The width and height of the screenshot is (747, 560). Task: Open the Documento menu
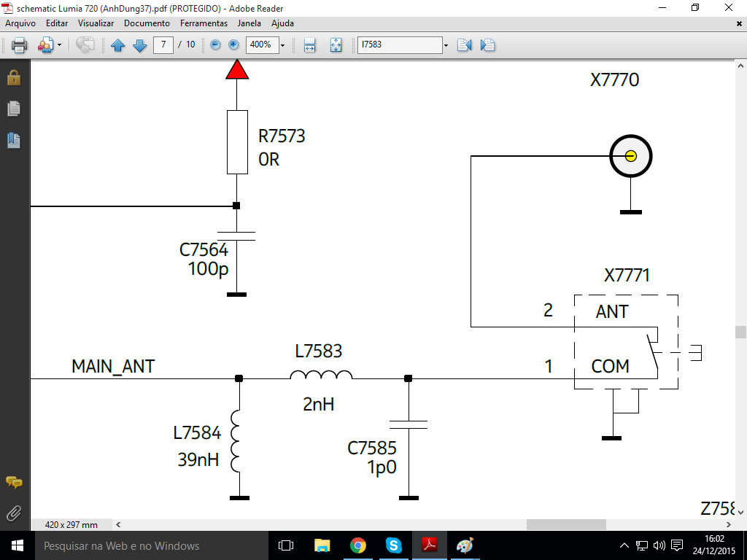(x=147, y=23)
